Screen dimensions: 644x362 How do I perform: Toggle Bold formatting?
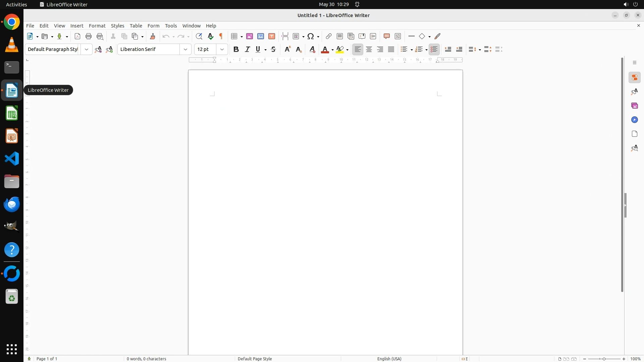click(x=236, y=49)
